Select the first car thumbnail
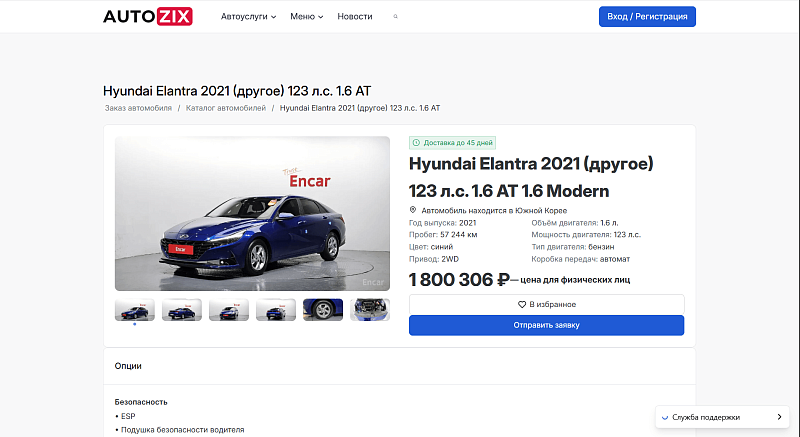Screen dimensions: 800x437 coord(135,310)
